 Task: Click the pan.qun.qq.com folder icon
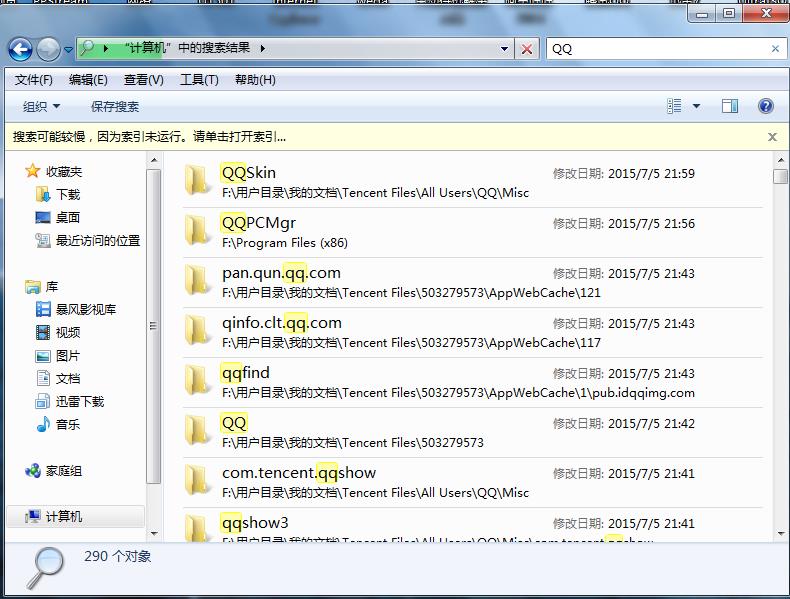(x=197, y=281)
